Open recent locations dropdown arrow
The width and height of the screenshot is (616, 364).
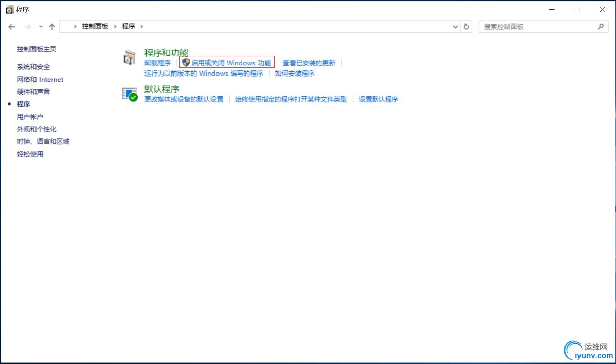click(40, 27)
